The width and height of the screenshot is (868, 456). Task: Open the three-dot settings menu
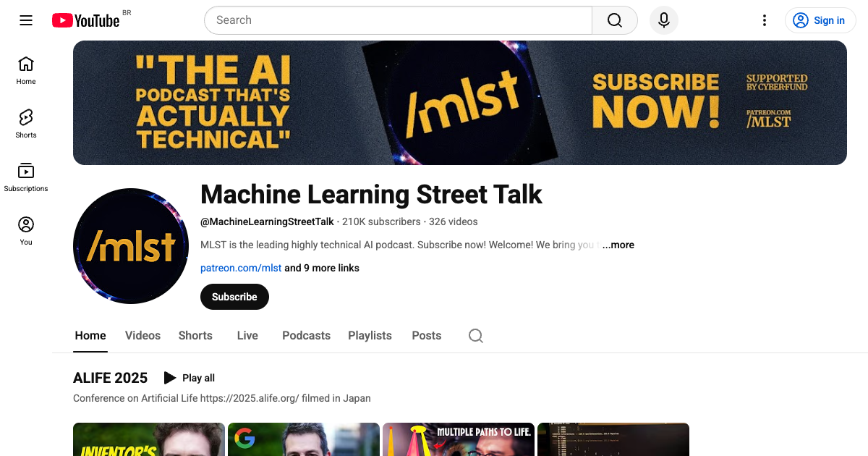tap(765, 20)
